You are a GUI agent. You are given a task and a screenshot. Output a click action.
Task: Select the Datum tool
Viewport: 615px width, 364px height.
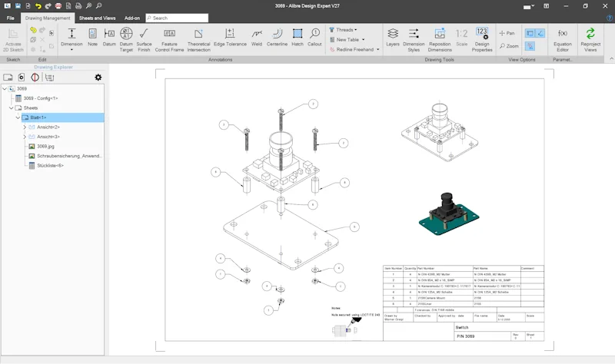109,37
